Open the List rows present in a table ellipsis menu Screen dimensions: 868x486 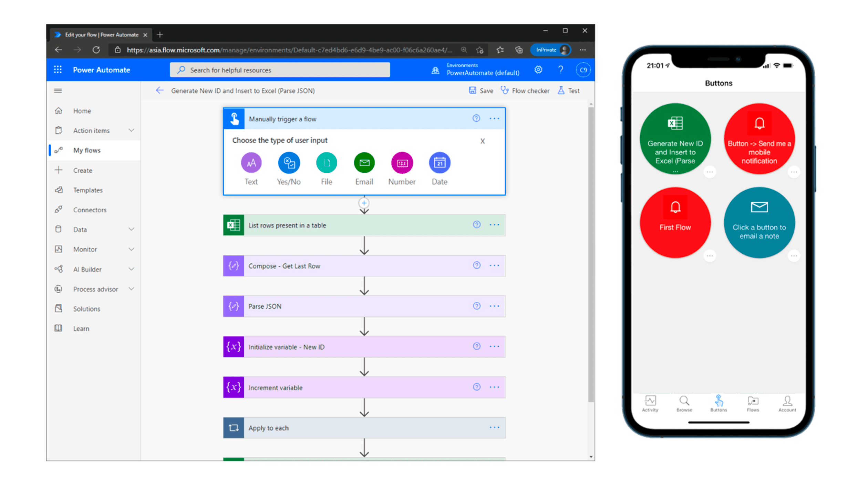(x=494, y=224)
